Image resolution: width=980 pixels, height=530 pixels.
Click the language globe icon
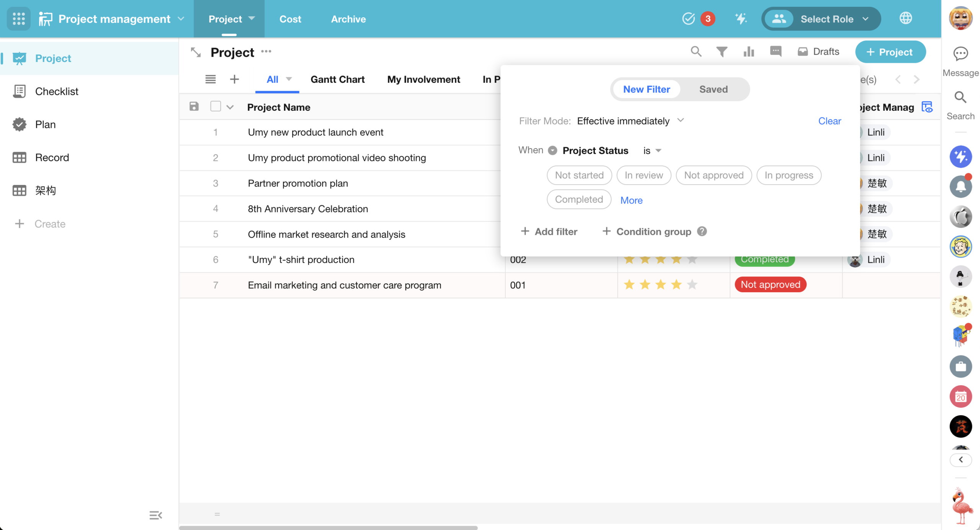[905, 18]
